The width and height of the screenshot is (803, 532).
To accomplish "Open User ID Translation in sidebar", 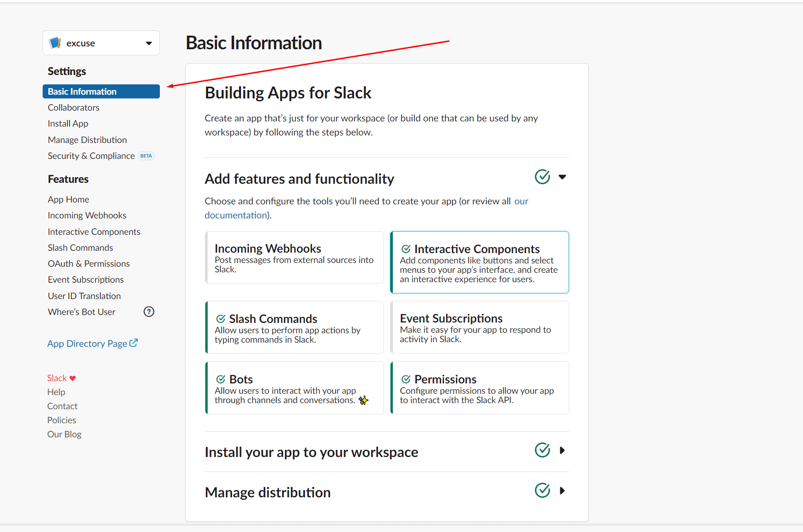I will tap(84, 296).
